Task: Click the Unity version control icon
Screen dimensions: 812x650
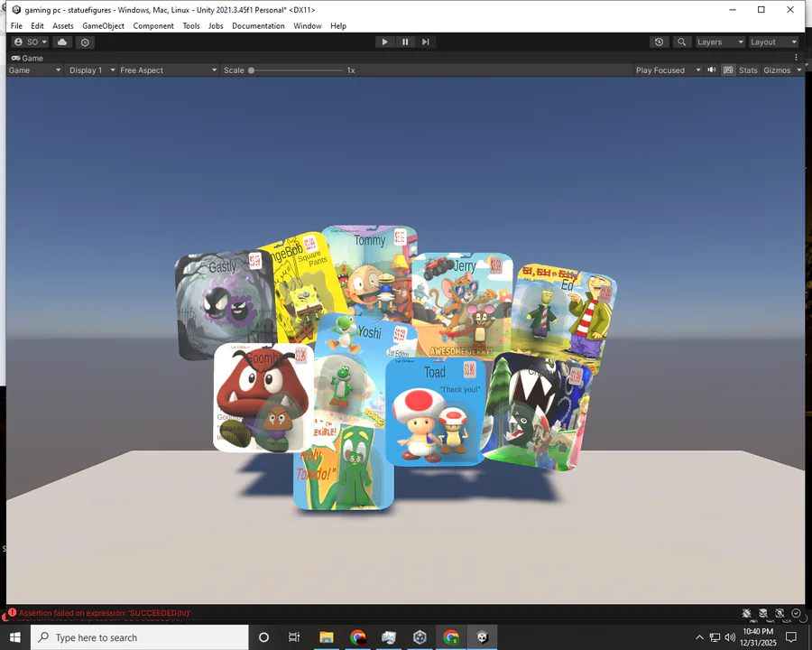Action: [85, 42]
